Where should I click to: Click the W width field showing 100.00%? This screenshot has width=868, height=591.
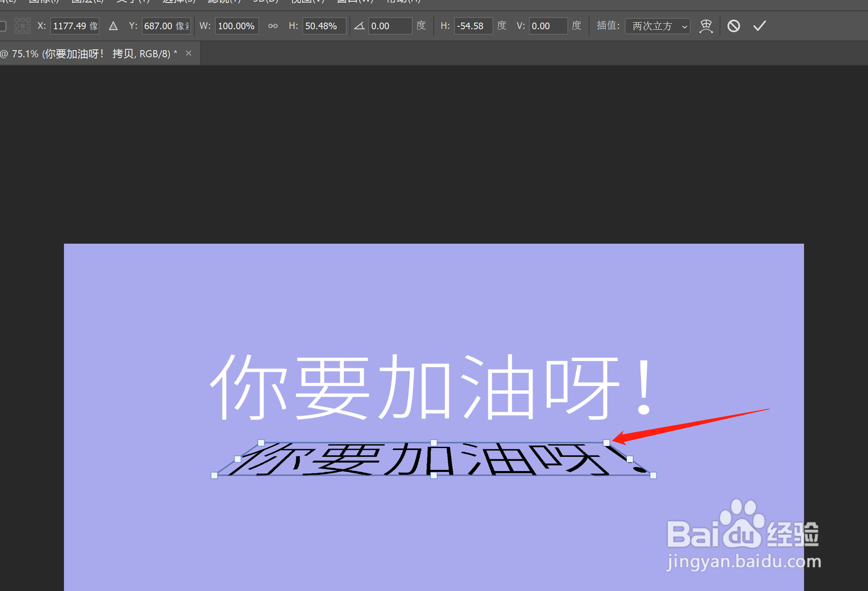237,26
